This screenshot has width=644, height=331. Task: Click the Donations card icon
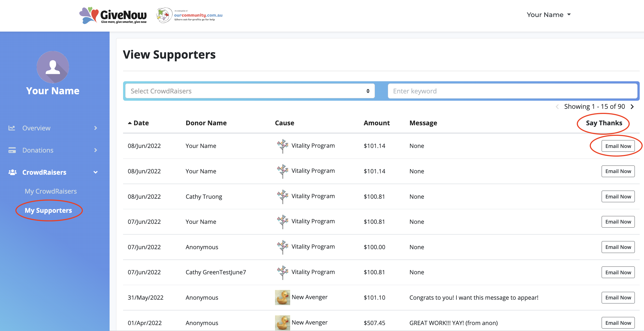pos(12,150)
